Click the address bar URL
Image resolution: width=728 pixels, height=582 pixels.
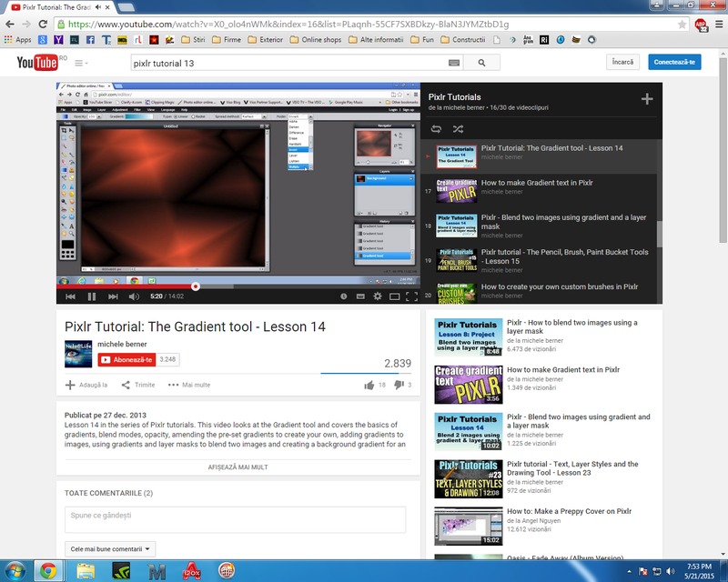288,25
